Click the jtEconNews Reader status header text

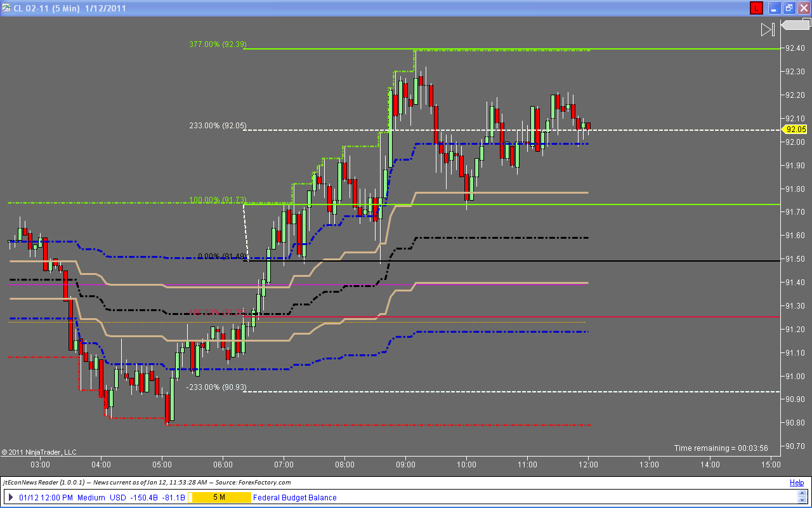point(147,483)
